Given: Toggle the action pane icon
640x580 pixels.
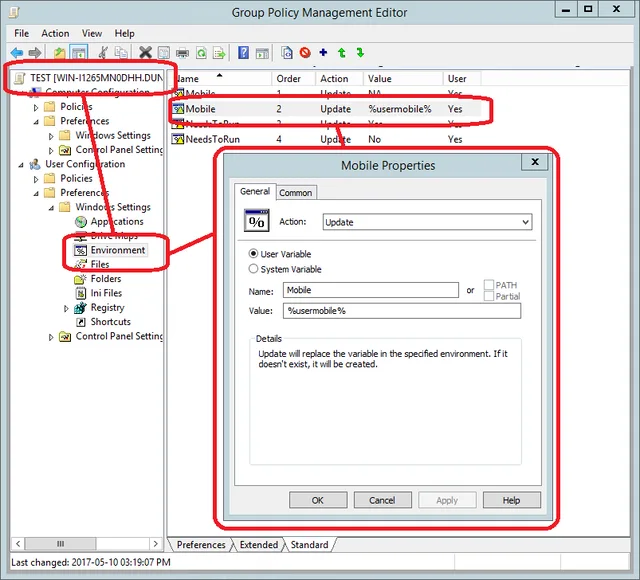Looking at the screenshot, I should pyautogui.click(x=262, y=53).
